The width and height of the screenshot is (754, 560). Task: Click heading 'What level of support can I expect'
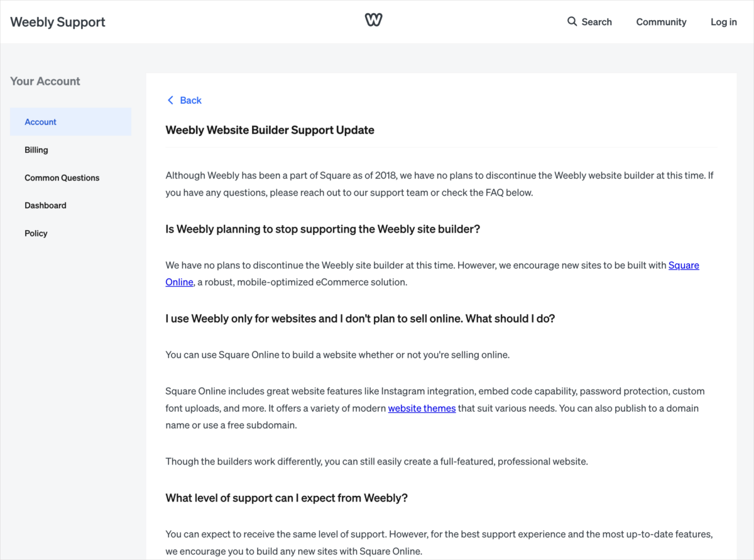coord(287,498)
